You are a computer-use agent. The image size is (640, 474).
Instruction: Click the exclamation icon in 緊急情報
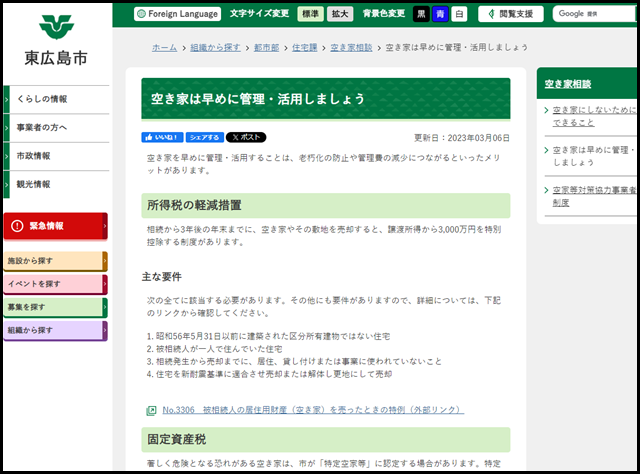pyautogui.click(x=17, y=226)
